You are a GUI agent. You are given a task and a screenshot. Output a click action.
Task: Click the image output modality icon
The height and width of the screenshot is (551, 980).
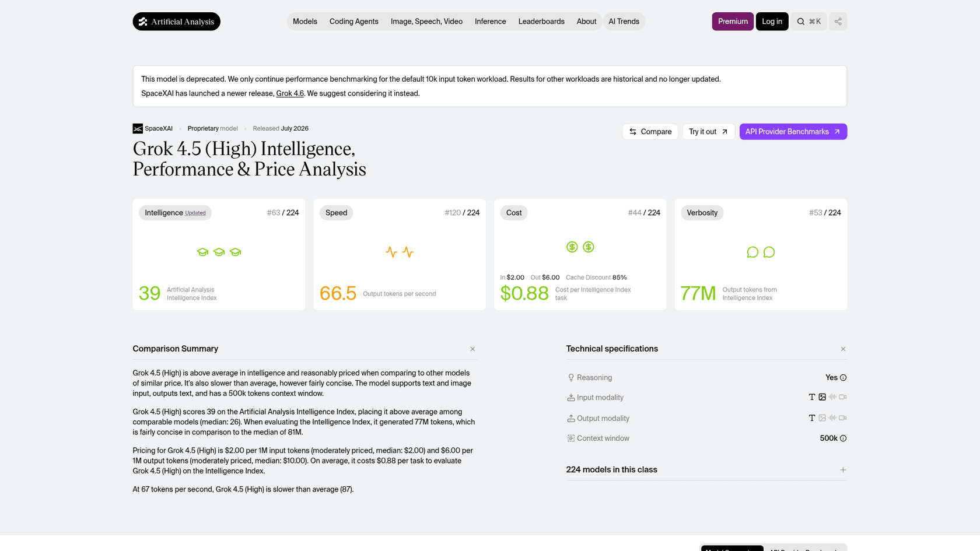pos(822,418)
